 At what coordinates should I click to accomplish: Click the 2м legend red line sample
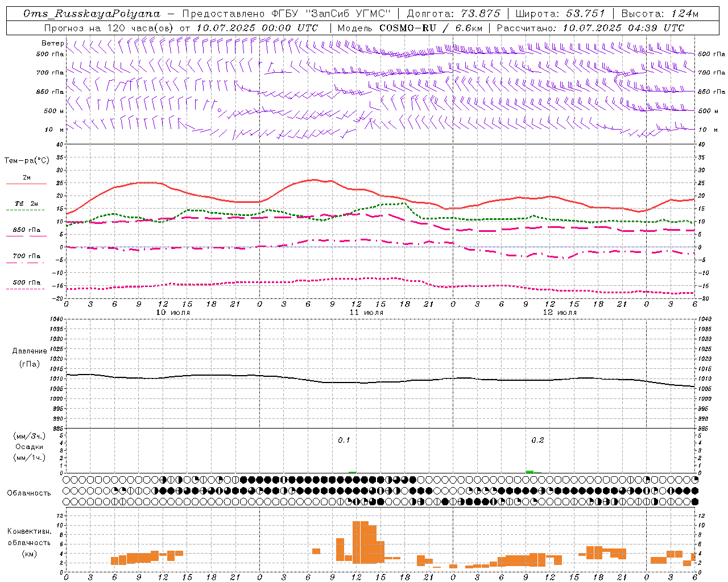coord(26,184)
